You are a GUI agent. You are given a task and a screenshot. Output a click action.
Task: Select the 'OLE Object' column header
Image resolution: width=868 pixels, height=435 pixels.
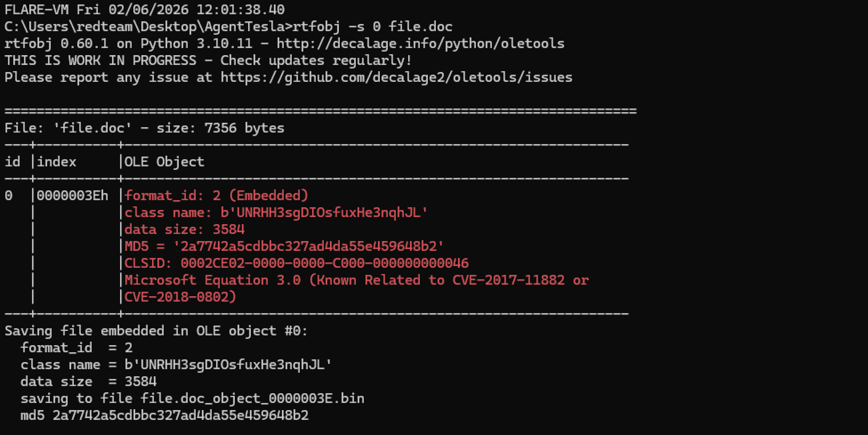164,162
